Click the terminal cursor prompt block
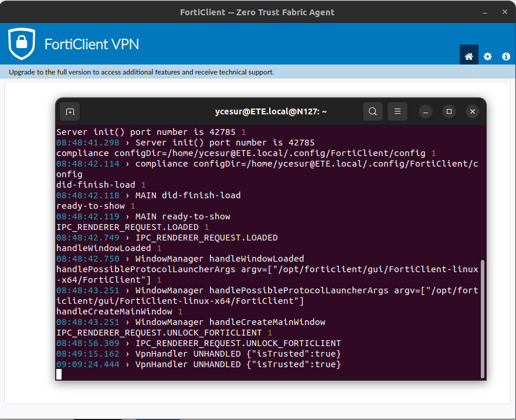Image resolution: width=516 pixels, height=420 pixels. click(x=59, y=375)
